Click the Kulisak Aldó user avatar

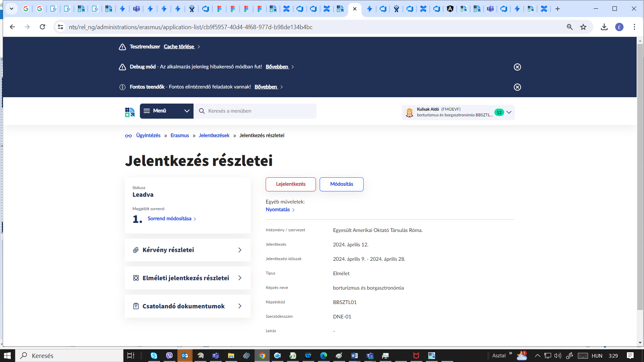(409, 113)
